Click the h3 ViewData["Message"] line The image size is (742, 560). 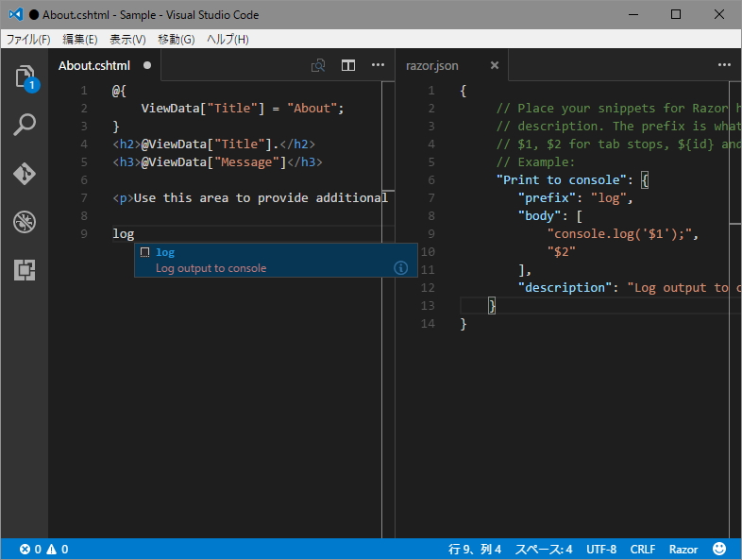pos(217,161)
